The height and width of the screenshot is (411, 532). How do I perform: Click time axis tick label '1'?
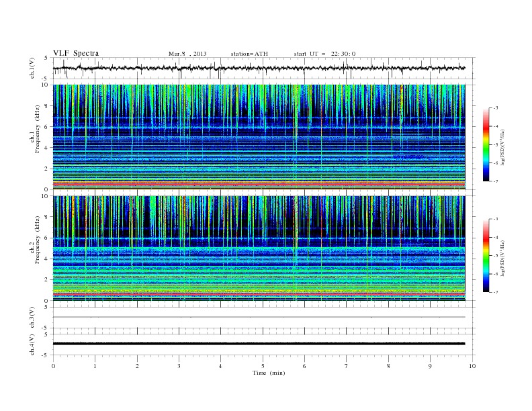pos(95,366)
